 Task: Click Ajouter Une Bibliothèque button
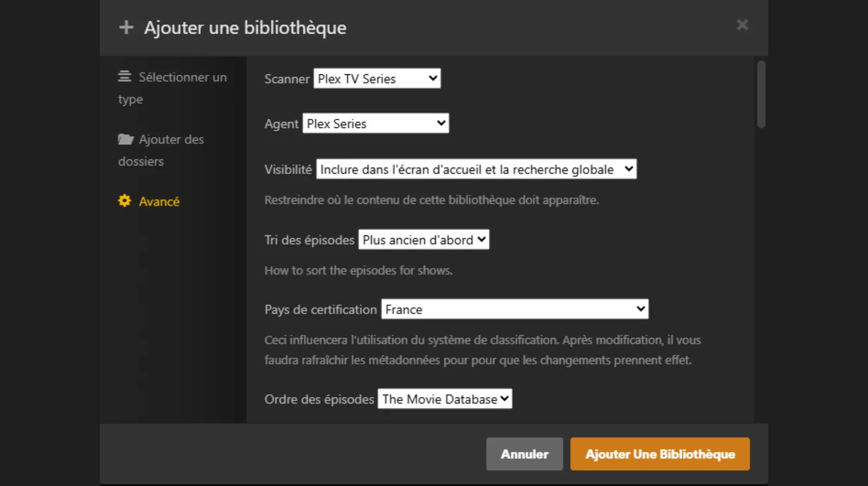(x=660, y=454)
